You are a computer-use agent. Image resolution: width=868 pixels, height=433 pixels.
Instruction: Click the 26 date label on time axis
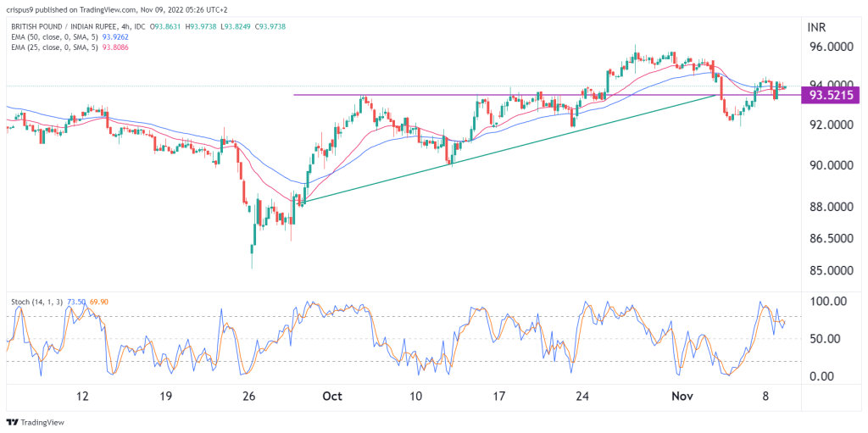tap(248, 397)
